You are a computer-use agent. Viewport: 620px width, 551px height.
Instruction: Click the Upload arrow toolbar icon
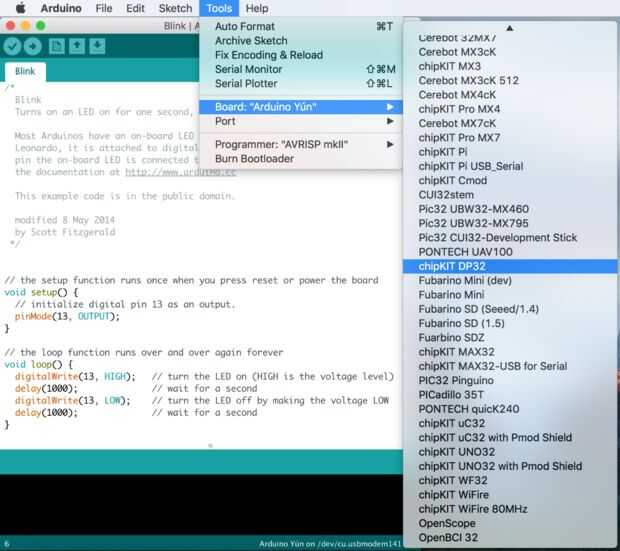point(32,46)
